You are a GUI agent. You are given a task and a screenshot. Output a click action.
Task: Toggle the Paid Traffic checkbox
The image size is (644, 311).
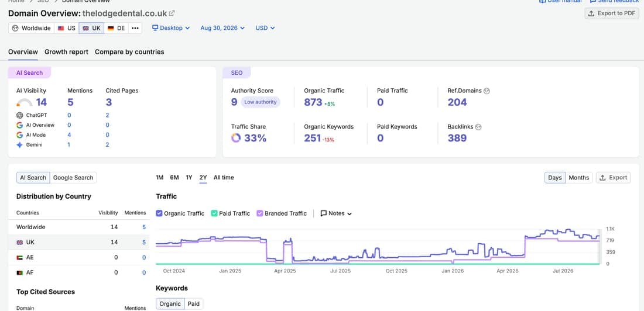[214, 213]
